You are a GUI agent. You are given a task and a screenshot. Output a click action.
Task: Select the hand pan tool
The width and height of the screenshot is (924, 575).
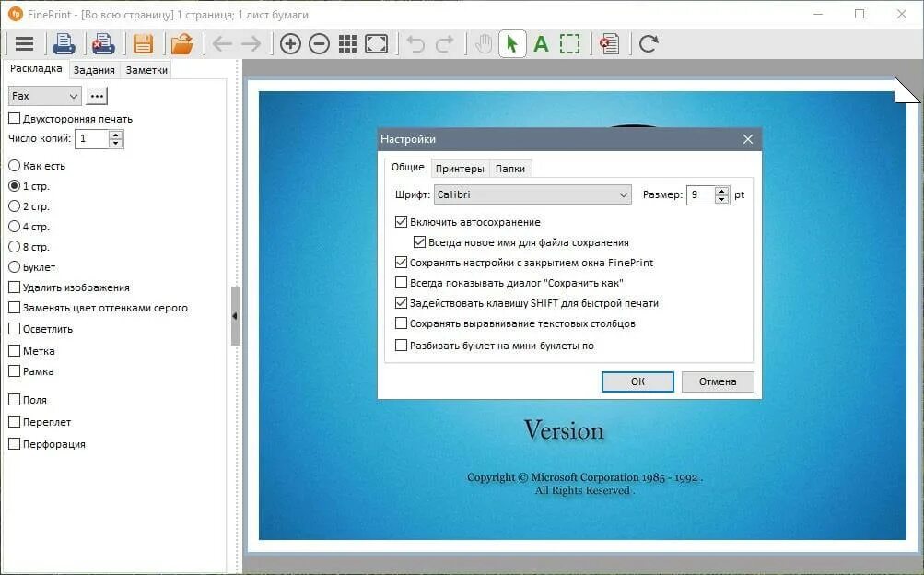pos(484,43)
